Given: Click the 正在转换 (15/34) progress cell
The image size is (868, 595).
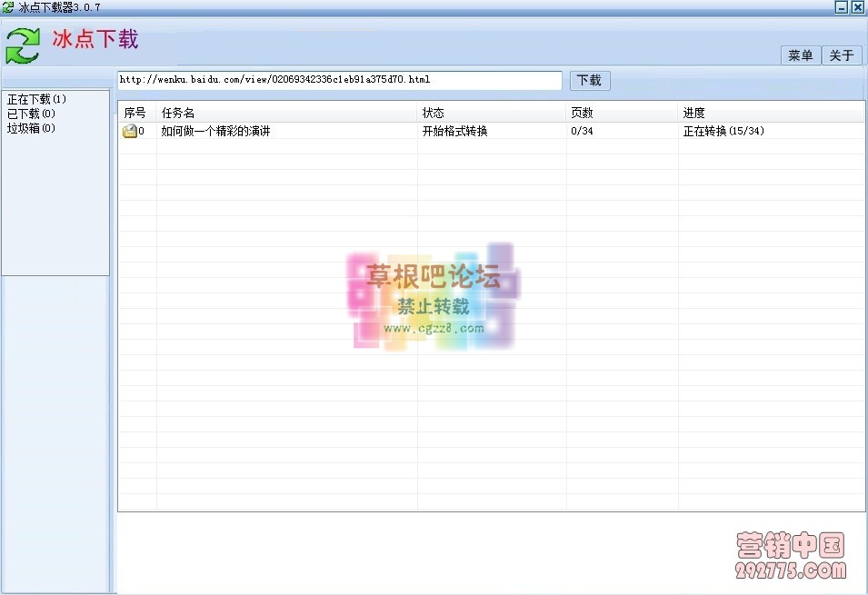Looking at the screenshot, I should [x=723, y=131].
